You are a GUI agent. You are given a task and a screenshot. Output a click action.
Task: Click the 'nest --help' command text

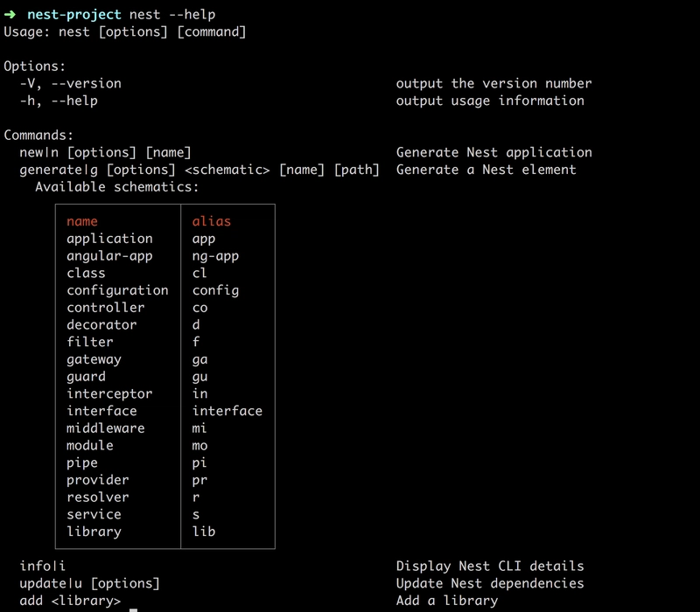(172, 15)
